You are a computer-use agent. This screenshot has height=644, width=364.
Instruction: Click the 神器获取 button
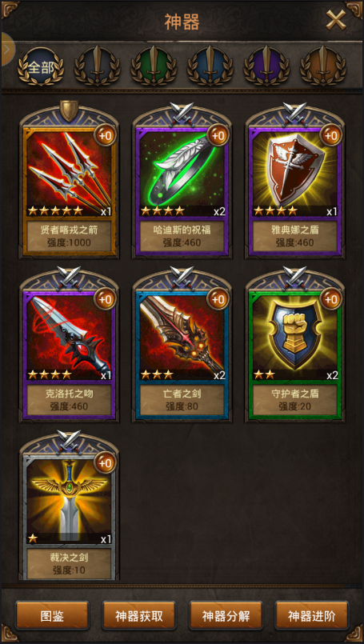[x=139, y=616]
